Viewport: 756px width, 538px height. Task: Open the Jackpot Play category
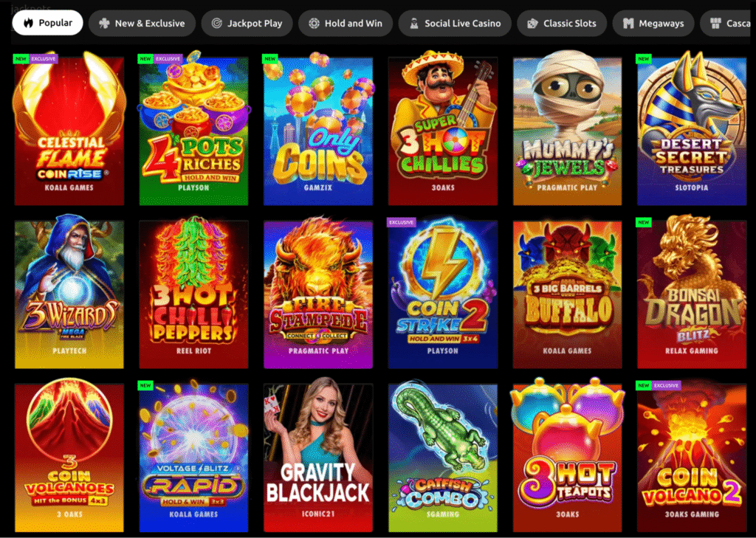pyautogui.click(x=247, y=23)
